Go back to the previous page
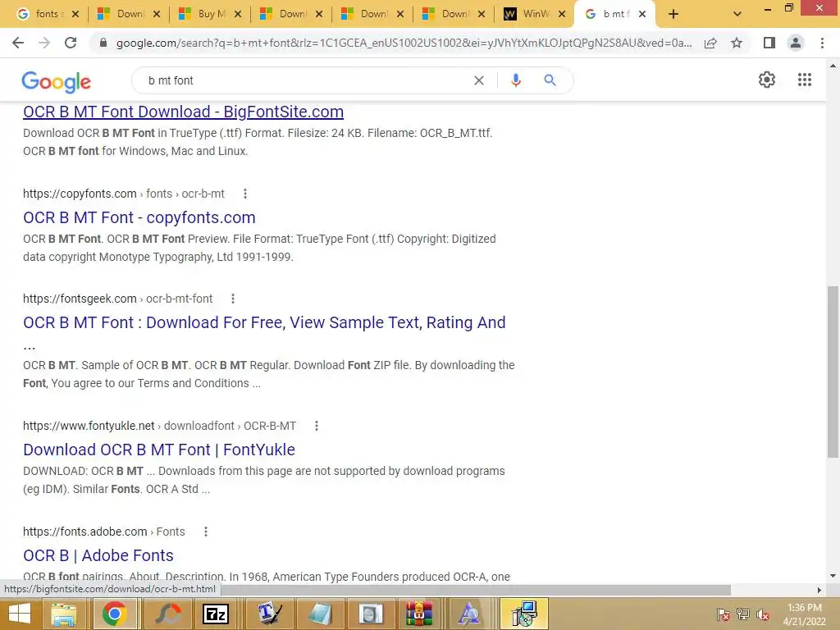Screen dimensions: 840x630 (18, 43)
